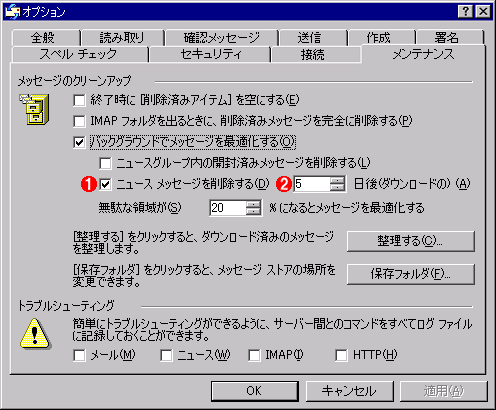This screenshot has height=410, width=496.
Task: Click the filing cabinet cleanup icon
Action: pyautogui.click(x=34, y=109)
